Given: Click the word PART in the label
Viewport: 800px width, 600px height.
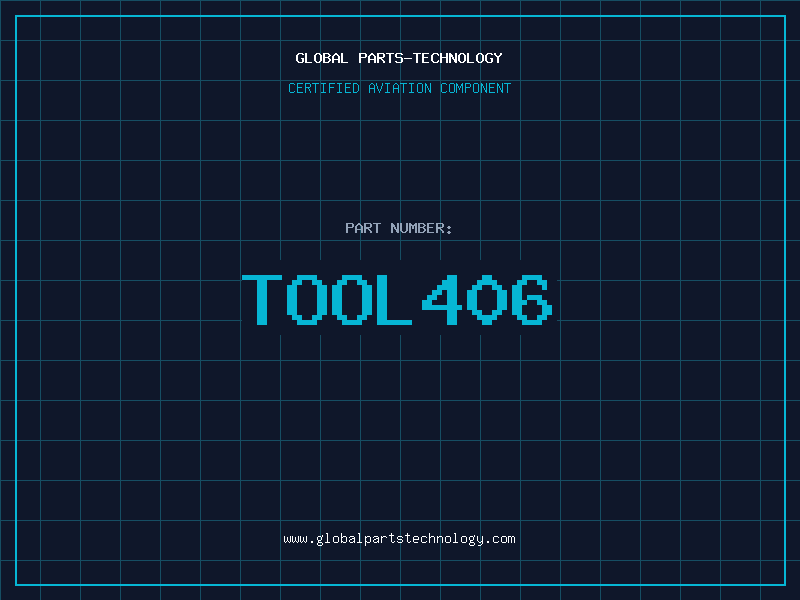Looking at the screenshot, I should (x=361, y=228).
